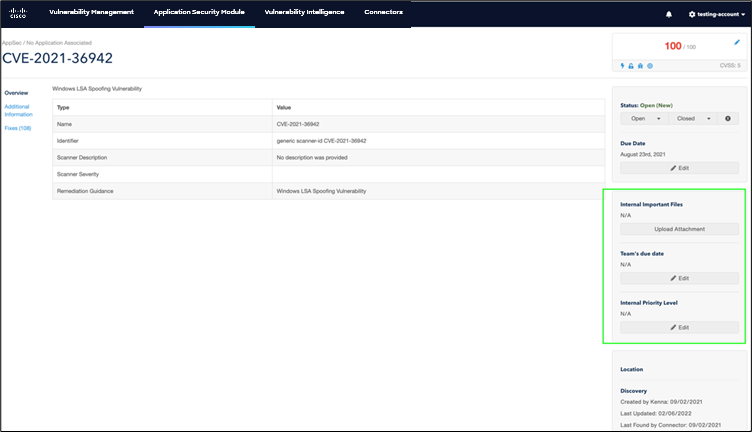Click the Location heading
The image size is (753, 432).
632,370
